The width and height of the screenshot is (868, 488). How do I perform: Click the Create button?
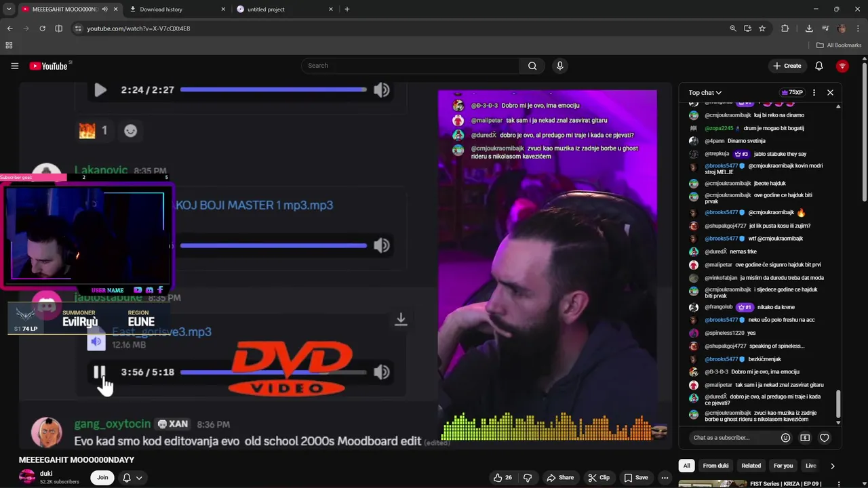point(787,66)
